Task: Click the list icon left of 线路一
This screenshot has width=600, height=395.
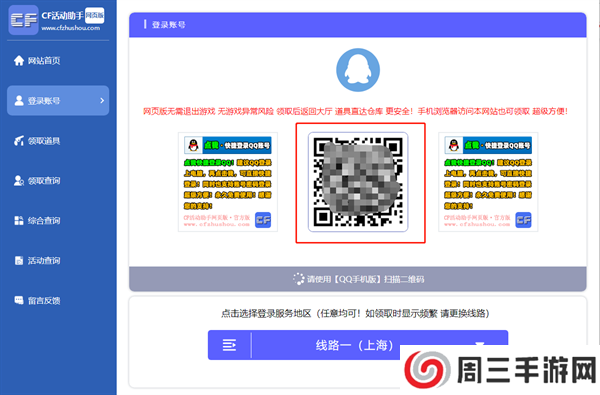Action: (x=229, y=345)
